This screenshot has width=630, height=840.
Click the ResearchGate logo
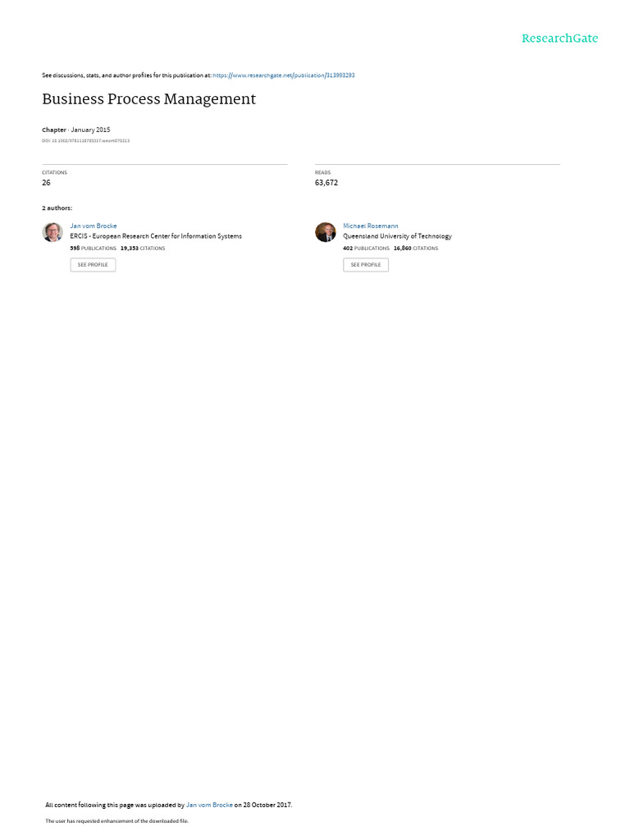point(559,39)
